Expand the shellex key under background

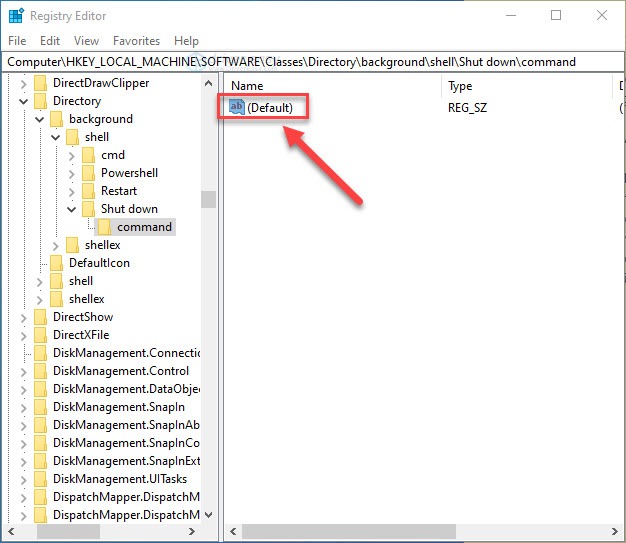pyautogui.click(x=55, y=246)
